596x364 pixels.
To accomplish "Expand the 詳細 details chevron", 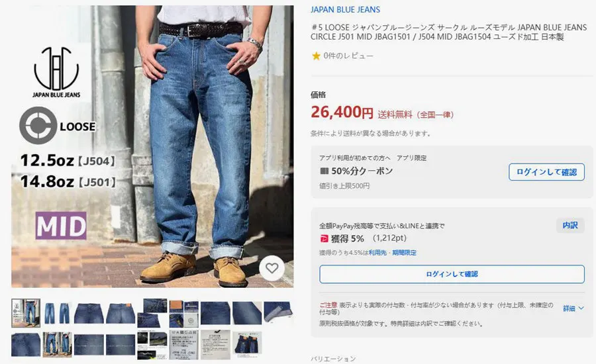I will [x=581, y=308].
